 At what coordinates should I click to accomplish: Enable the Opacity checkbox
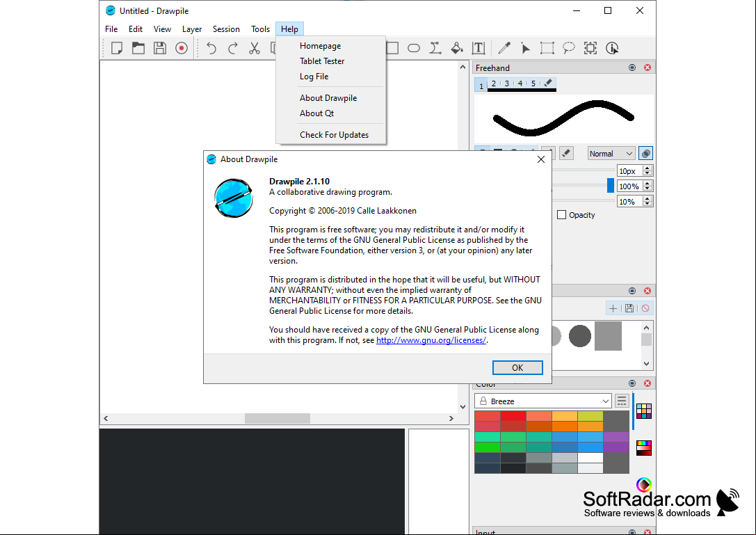pos(562,215)
